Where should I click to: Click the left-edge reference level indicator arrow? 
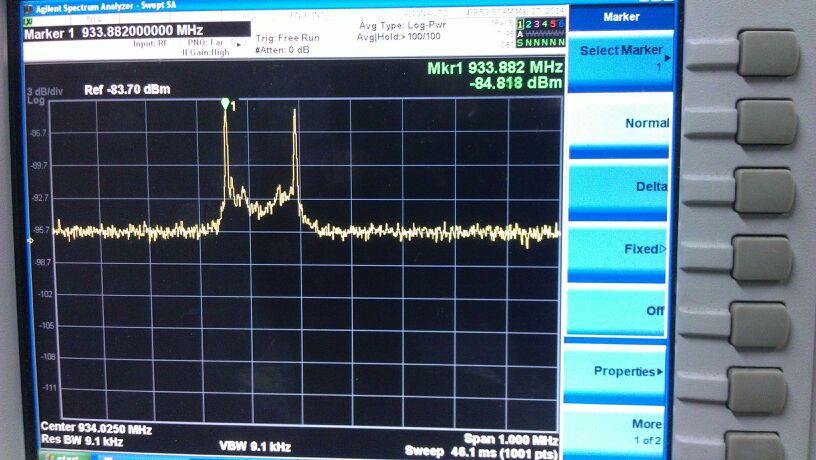pos(30,240)
